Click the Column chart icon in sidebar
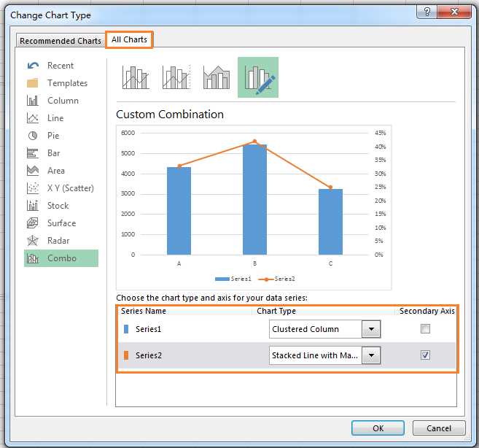 pyautogui.click(x=33, y=101)
